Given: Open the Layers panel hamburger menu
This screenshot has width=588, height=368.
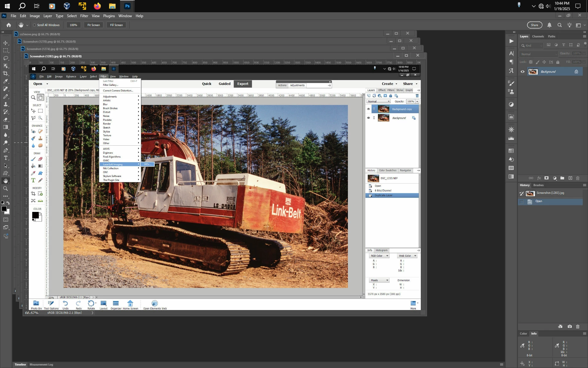Looking at the screenshot, I should click(x=584, y=36).
